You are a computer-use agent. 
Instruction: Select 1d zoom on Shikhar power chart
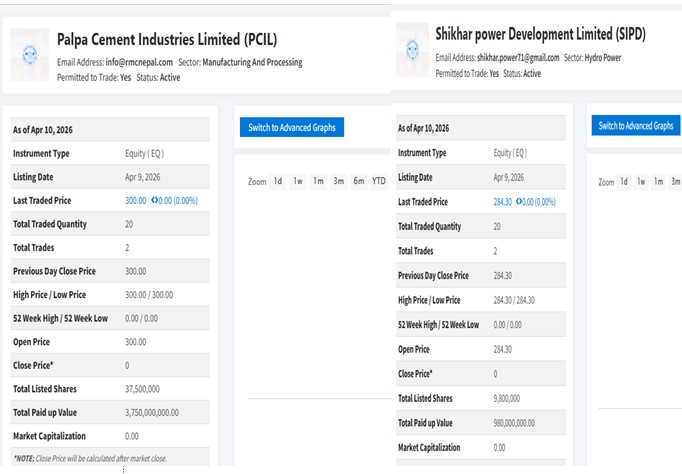pyautogui.click(x=624, y=182)
